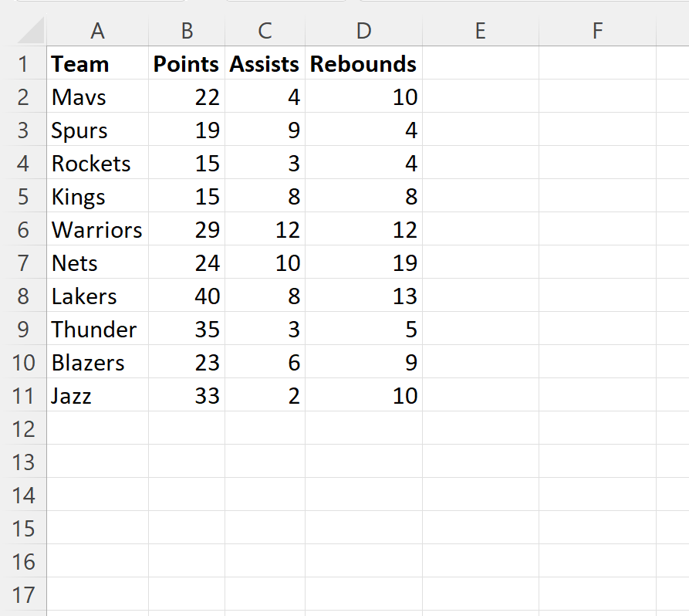Click the Assists header cell
The image size is (689, 616).
[265, 64]
